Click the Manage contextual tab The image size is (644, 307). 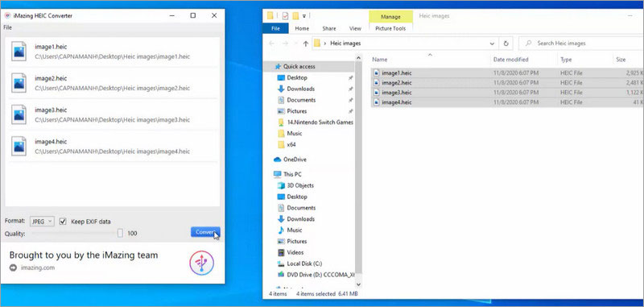390,16
